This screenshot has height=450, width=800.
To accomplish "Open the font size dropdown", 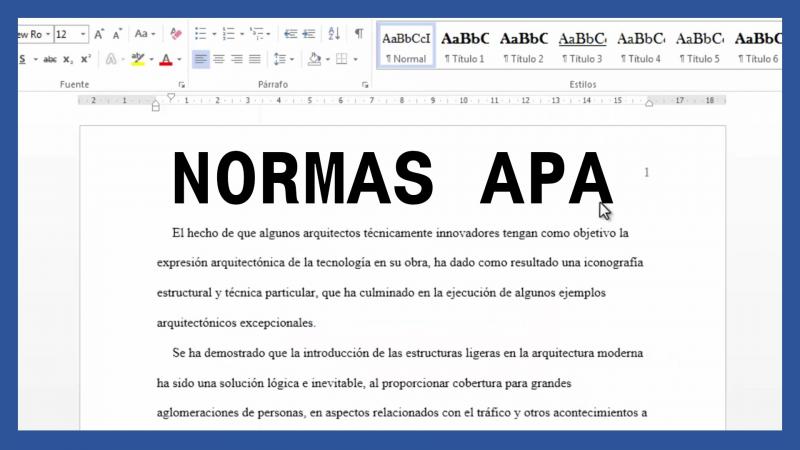I will point(83,34).
